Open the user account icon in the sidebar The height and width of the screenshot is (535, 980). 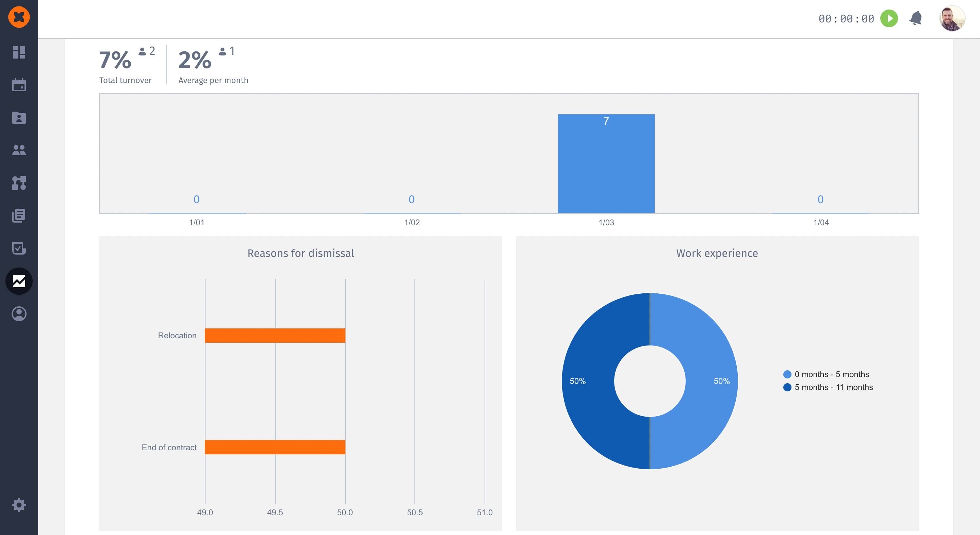pyautogui.click(x=19, y=314)
